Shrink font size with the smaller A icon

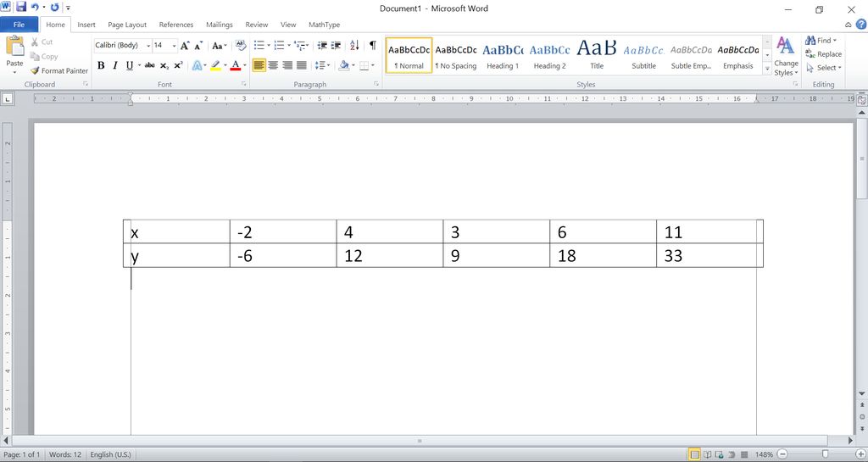click(198, 46)
